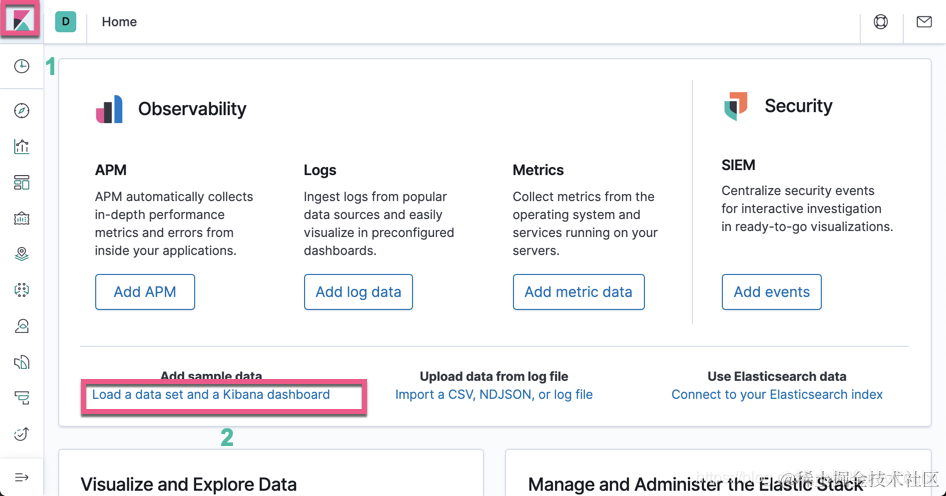Click "Connect to your Elasticsearch index" link
This screenshot has width=946, height=496.
[777, 395]
